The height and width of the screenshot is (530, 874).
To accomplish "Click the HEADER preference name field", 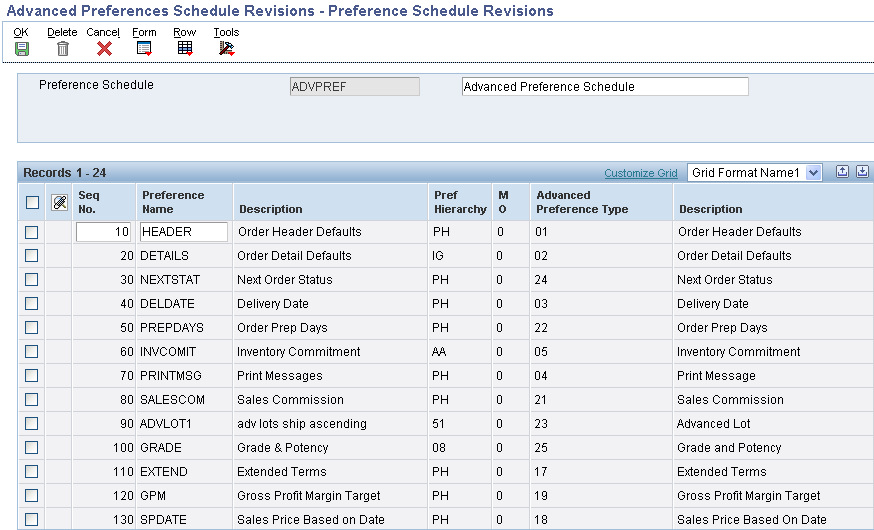I will tap(183, 232).
